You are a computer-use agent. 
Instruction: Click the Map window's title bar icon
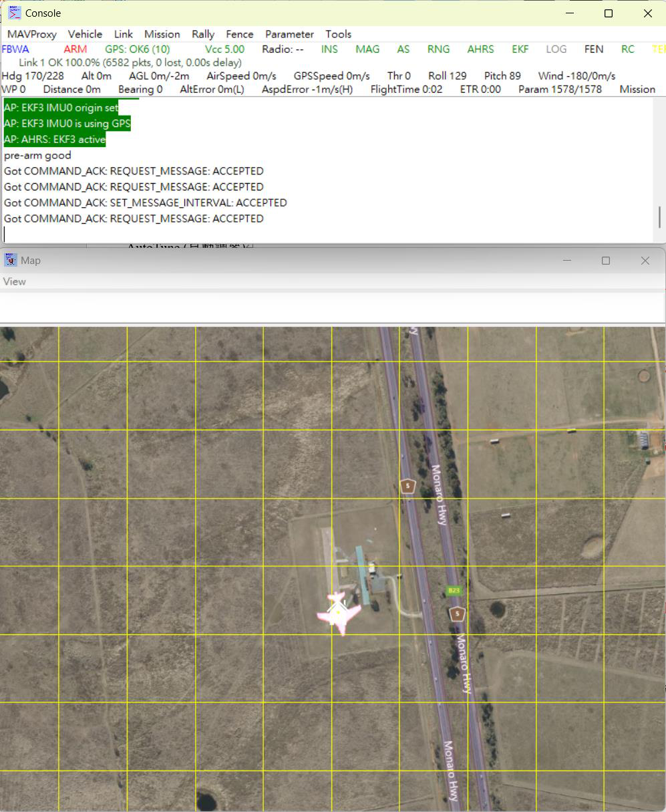coord(10,260)
